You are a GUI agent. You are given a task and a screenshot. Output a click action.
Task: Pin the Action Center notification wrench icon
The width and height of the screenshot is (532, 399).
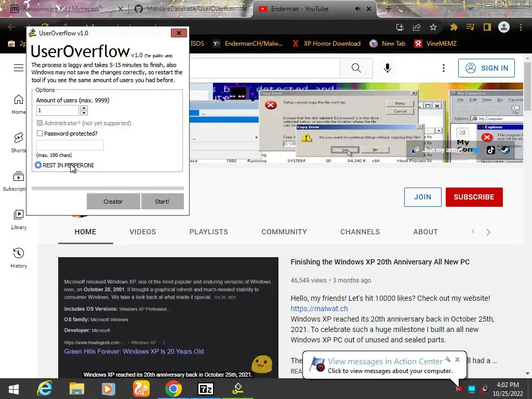click(x=448, y=360)
